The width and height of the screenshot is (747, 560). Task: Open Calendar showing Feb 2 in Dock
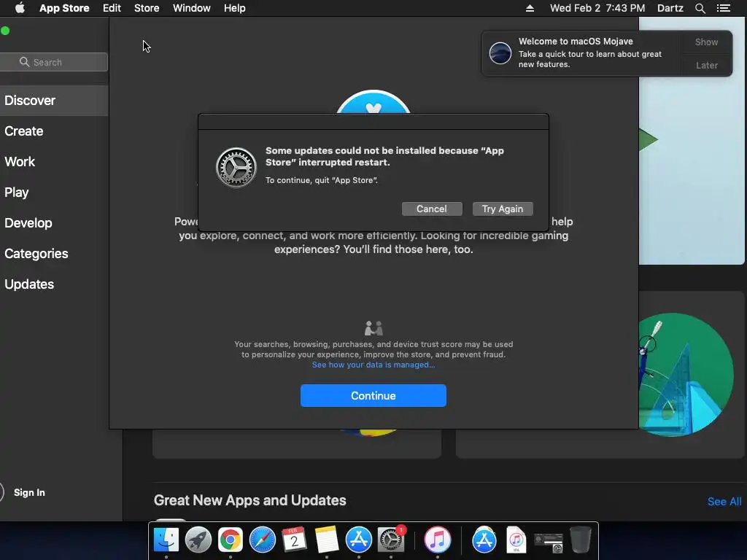[x=294, y=540]
